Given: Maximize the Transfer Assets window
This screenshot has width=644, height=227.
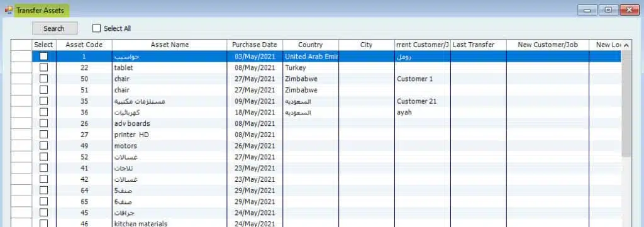Looking at the screenshot, I should (x=608, y=10).
